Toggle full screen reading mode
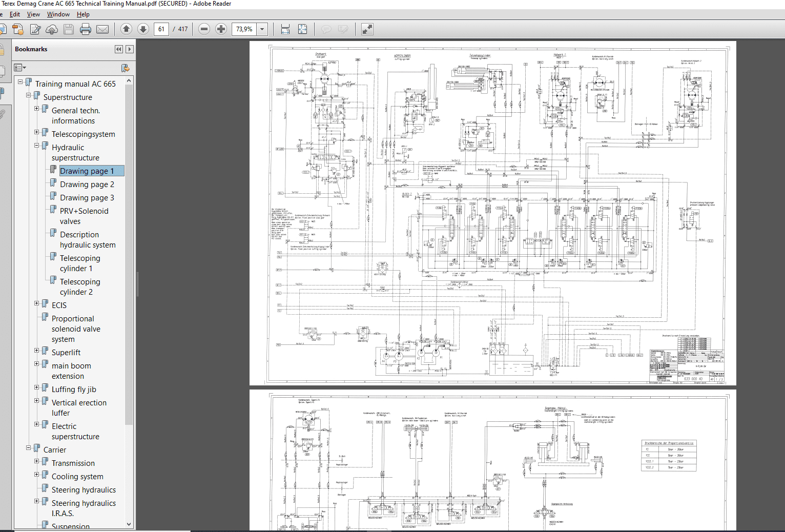 pyautogui.click(x=368, y=29)
